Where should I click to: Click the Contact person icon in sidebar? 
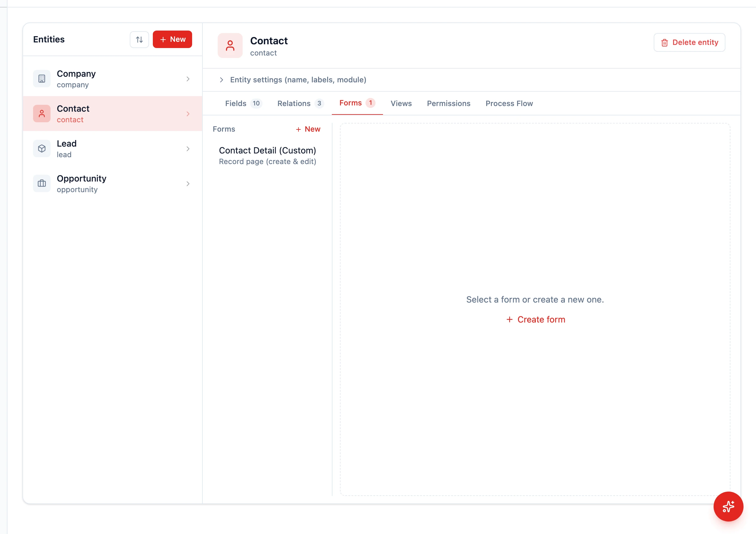[42, 114]
